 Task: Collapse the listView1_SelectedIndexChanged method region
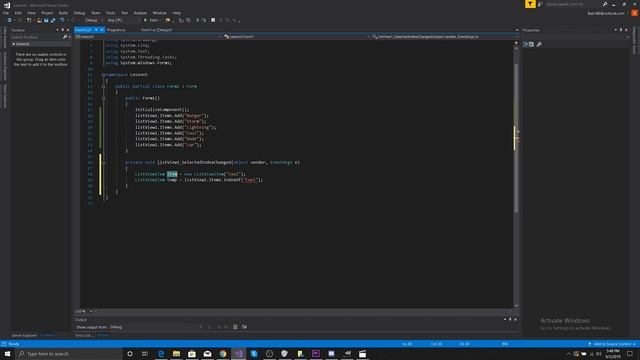(x=103, y=162)
